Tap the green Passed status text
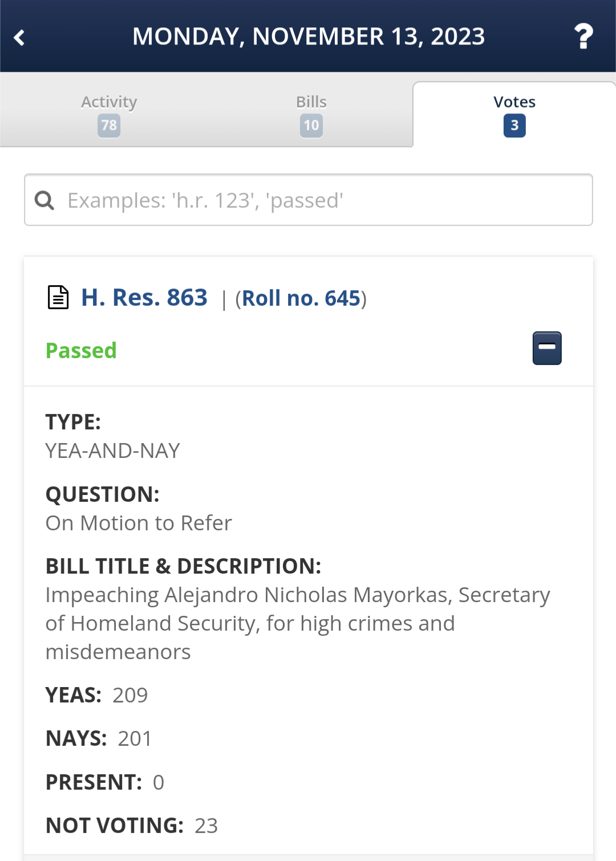This screenshot has height=861, width=616. tap(81, 351)
